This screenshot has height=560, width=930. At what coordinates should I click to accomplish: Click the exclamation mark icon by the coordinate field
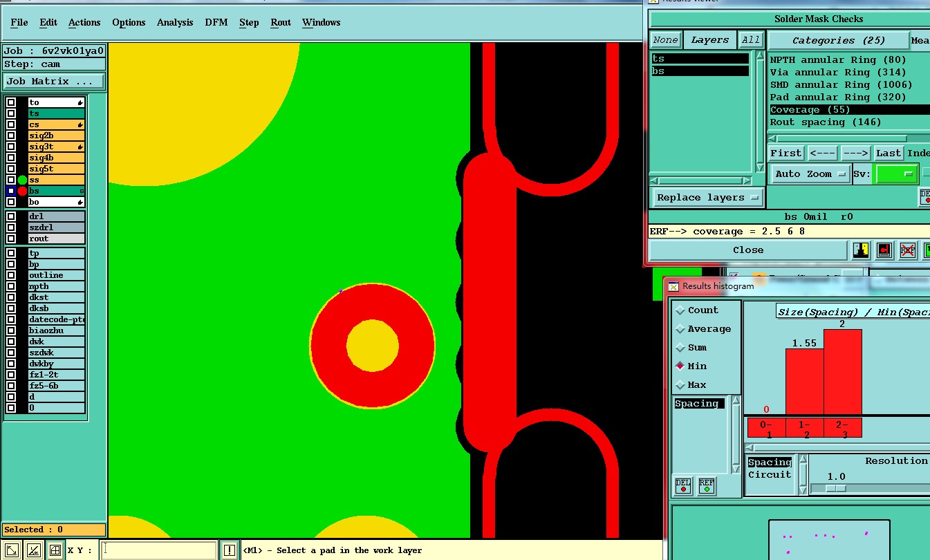point(230,550)
